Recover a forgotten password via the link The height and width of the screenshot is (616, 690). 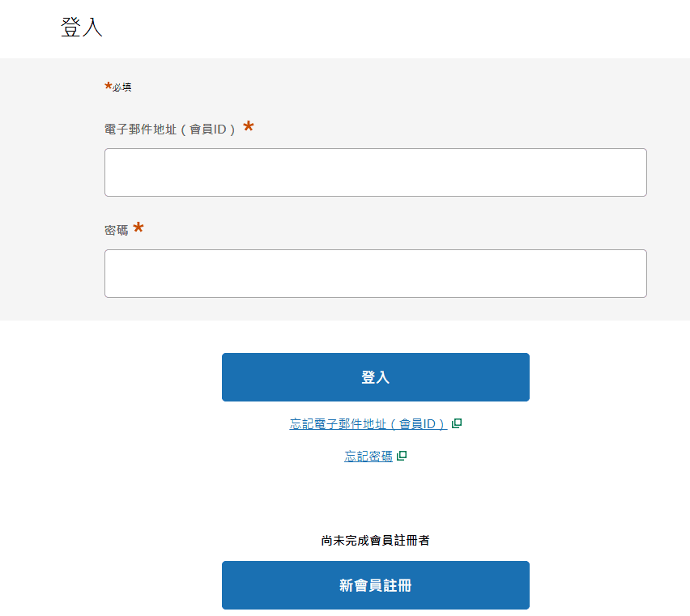pos(368,457)
